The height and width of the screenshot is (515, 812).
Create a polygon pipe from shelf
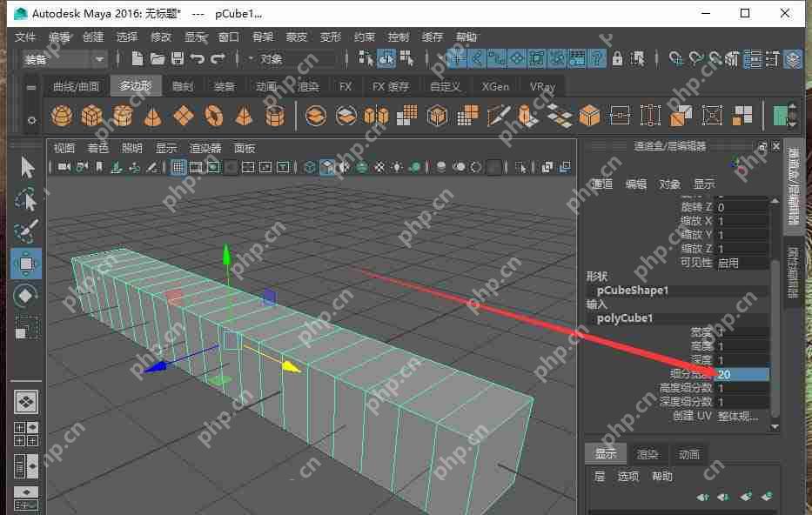pos(275,116)
